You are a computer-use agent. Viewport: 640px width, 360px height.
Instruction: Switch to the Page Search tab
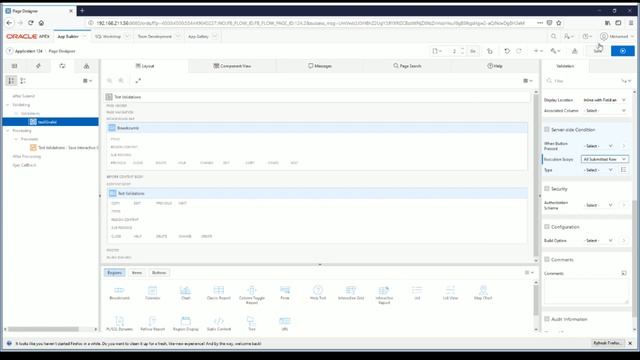[407, 66]
